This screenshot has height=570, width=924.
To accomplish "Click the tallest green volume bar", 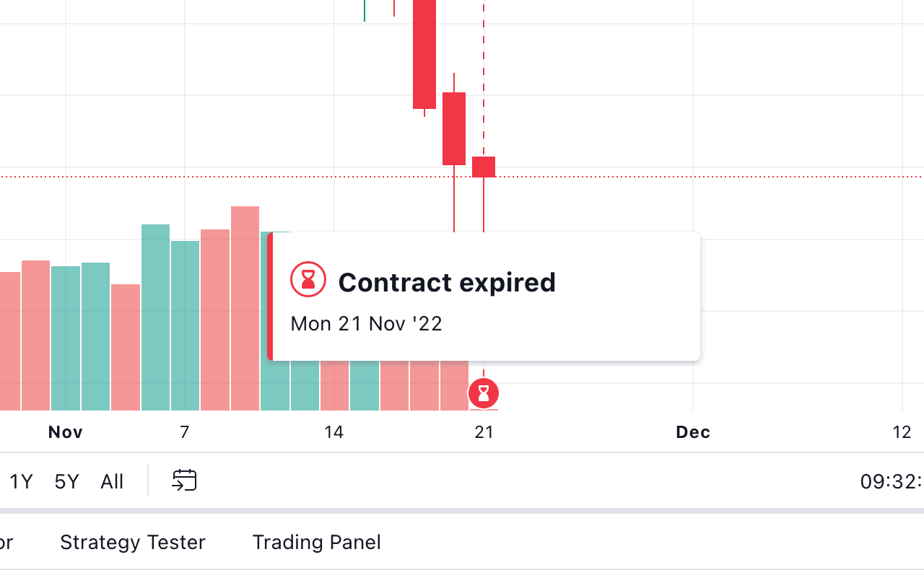I will click(155, 317).
